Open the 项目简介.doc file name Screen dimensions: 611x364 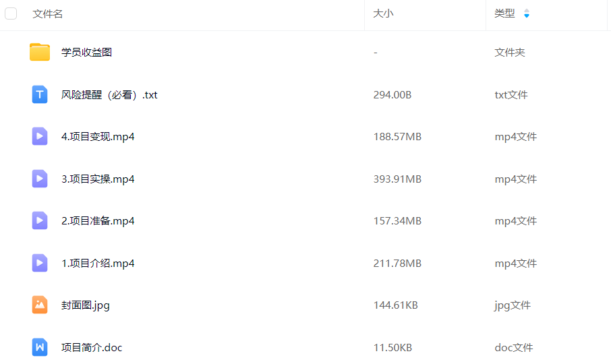pos(92,347)
